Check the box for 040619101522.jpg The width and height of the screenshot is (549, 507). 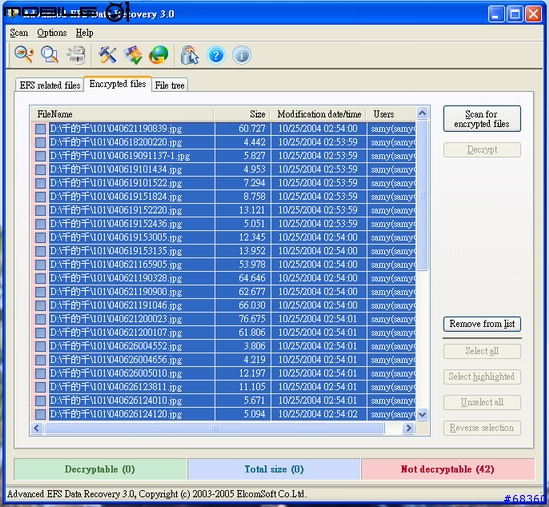click(40, 183)
